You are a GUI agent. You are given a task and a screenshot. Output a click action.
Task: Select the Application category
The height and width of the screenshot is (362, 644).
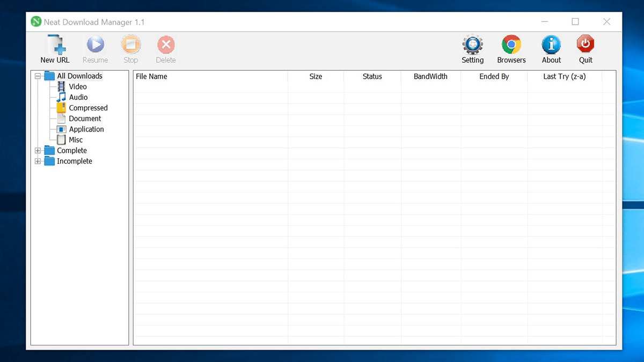86,129
